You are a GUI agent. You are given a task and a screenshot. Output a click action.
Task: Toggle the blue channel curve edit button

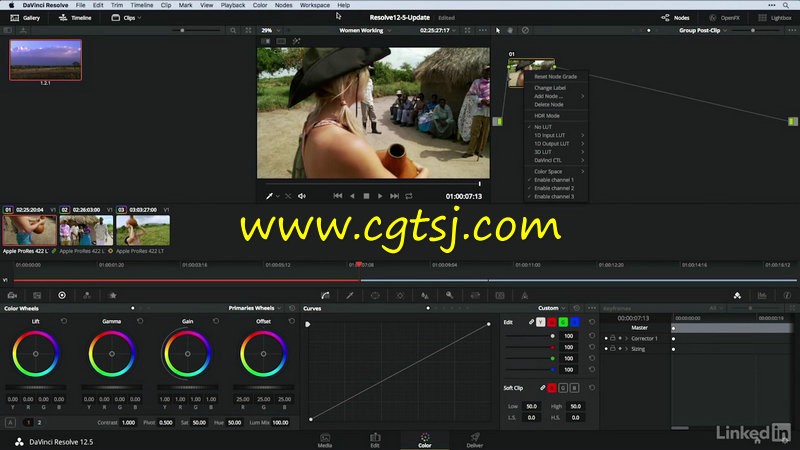click(x=574, y=322)
